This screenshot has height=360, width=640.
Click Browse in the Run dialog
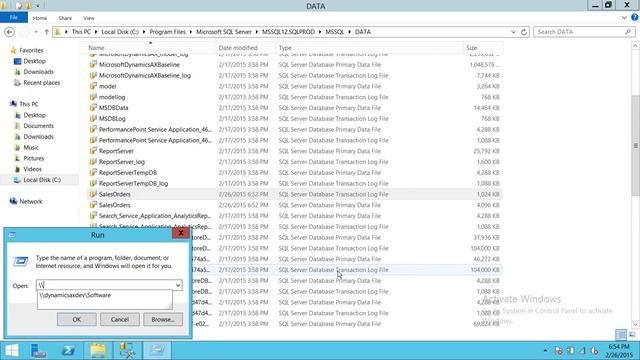(163, 320)
